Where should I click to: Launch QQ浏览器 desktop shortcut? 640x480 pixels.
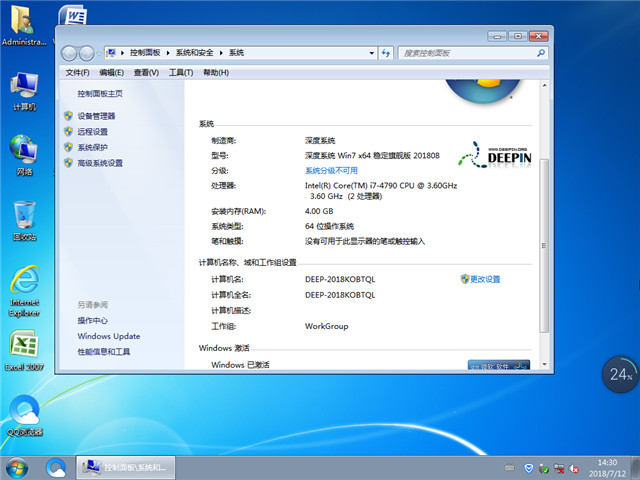pyautogui.click(x=24, y=415)
